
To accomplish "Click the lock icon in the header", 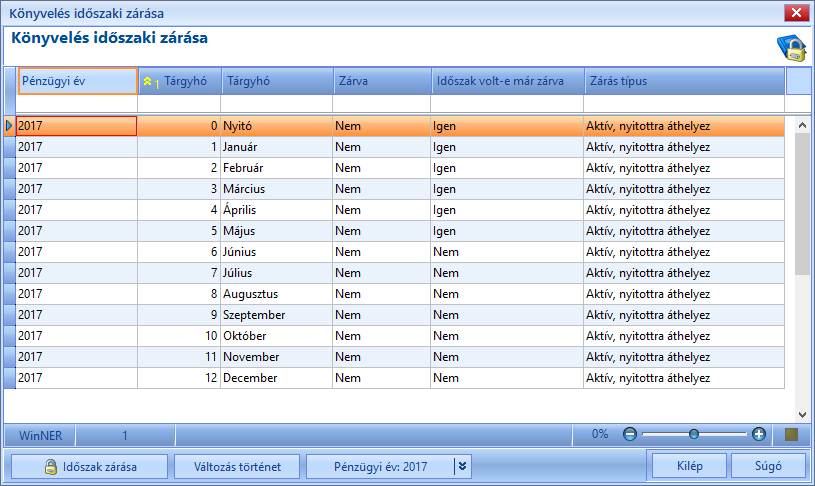I will click(791, 48).
